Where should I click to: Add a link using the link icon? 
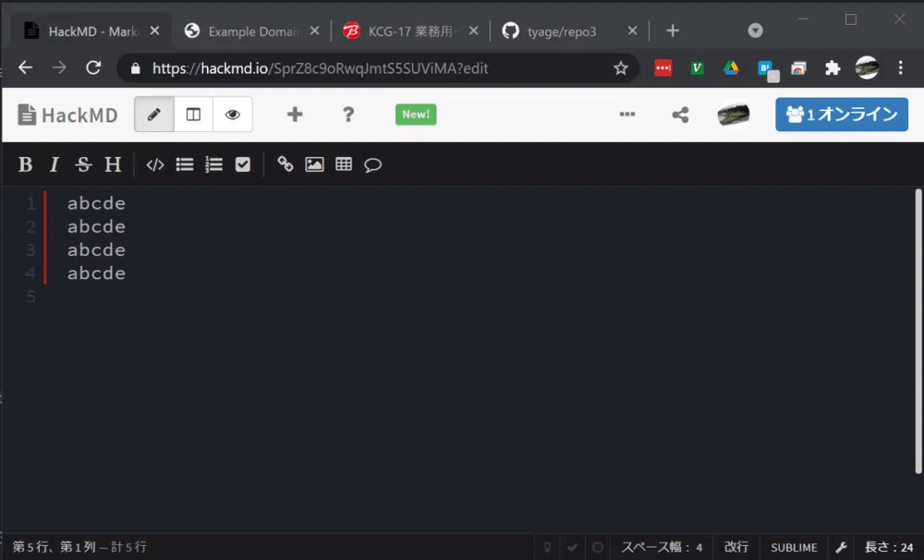click(x=285, y=164)
